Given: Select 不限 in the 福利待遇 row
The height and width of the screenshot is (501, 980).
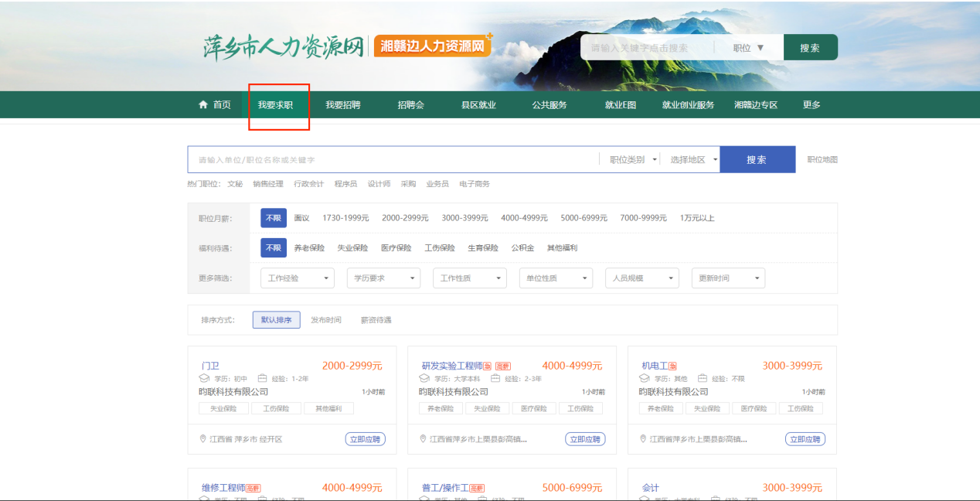Looking at the screenshot, I should point(274,248).
